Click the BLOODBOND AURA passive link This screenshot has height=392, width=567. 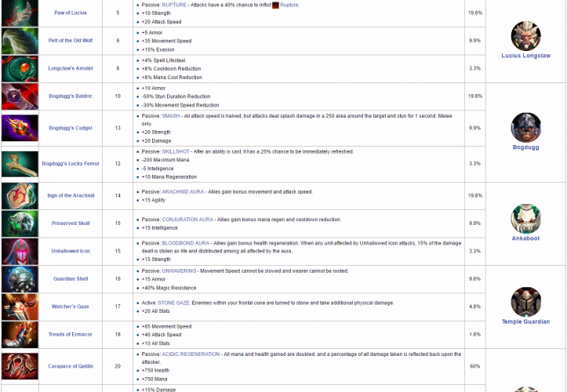pos(186,243)
